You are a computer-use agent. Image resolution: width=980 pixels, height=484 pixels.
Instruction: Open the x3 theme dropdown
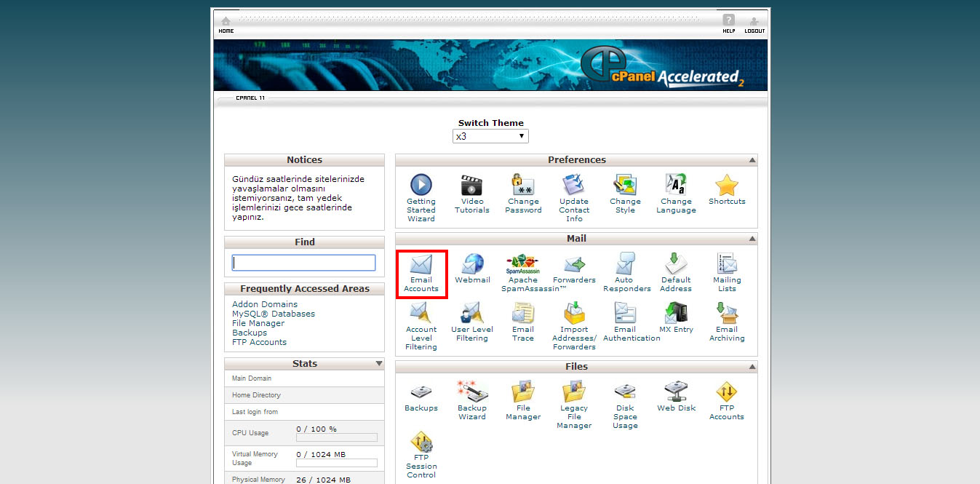[x=490, y=135]
